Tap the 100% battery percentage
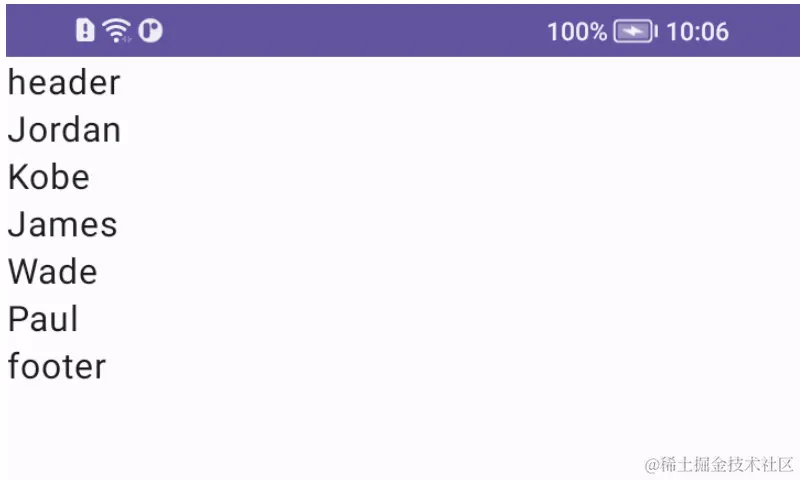The height and width of the screenshot is (480, 800). (x=577, y=32)
